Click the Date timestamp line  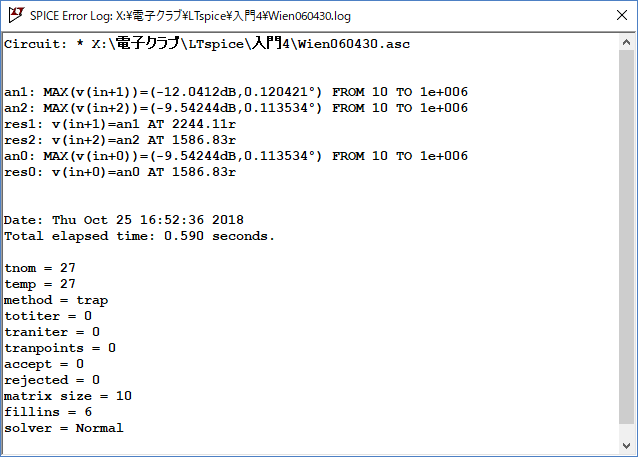pos(124,220)
